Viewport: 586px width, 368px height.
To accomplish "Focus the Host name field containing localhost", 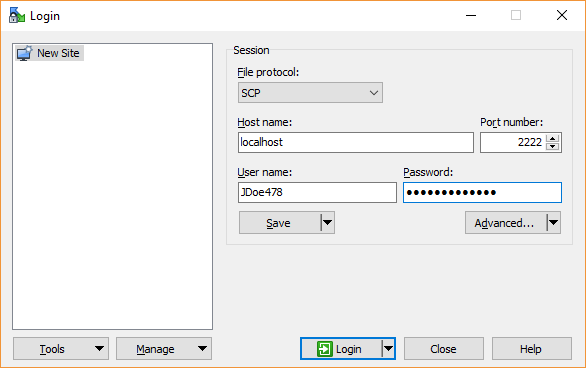I will coord(356,142).
